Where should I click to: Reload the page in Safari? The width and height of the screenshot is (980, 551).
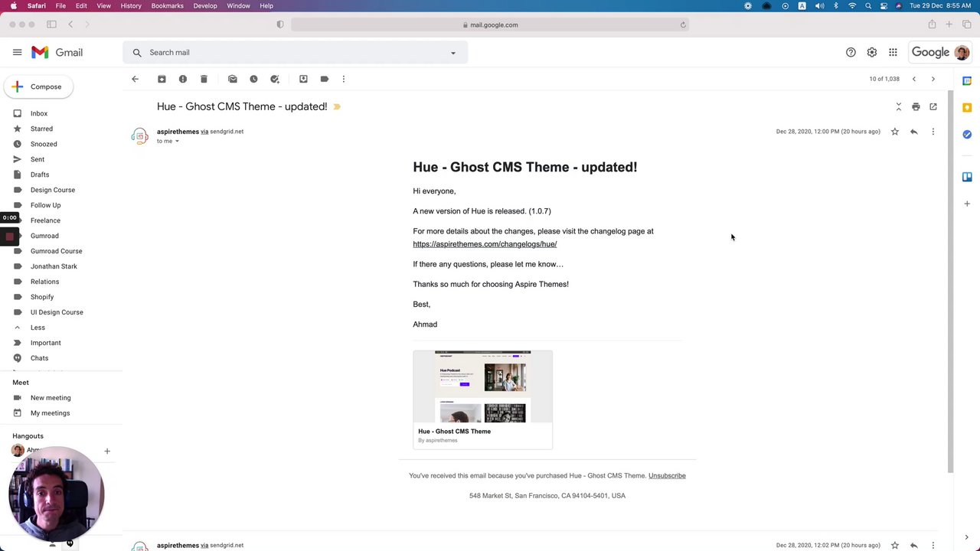[683, 24]
